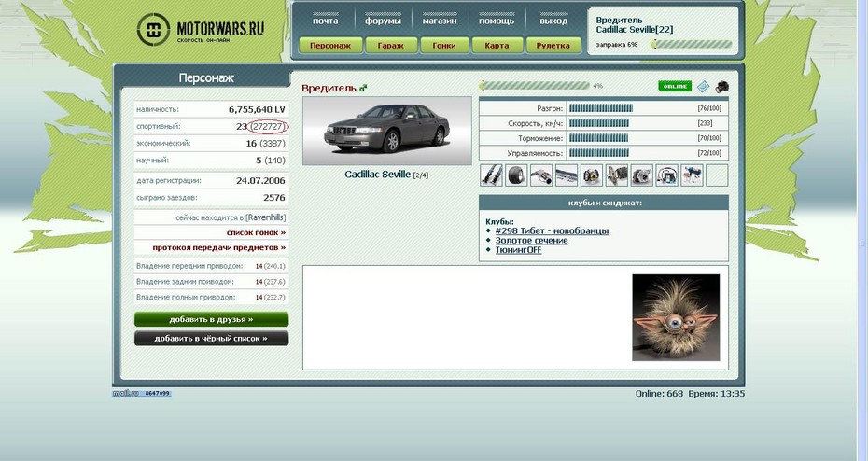Click the empty last part slot
868x461 pixels.
click(x=717, y=175)
